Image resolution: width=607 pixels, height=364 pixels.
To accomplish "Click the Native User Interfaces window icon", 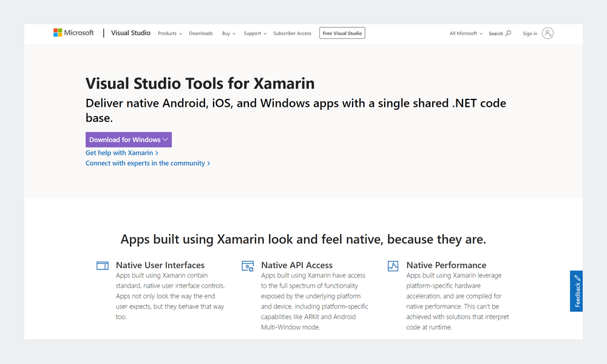I will coord(103,266).
